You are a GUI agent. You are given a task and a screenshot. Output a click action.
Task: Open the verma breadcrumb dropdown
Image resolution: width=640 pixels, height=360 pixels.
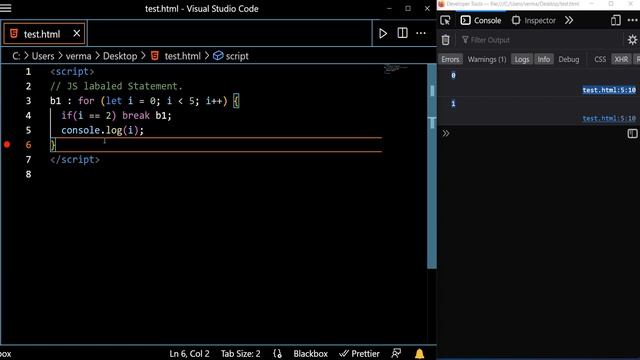click(x=78, y=56)
